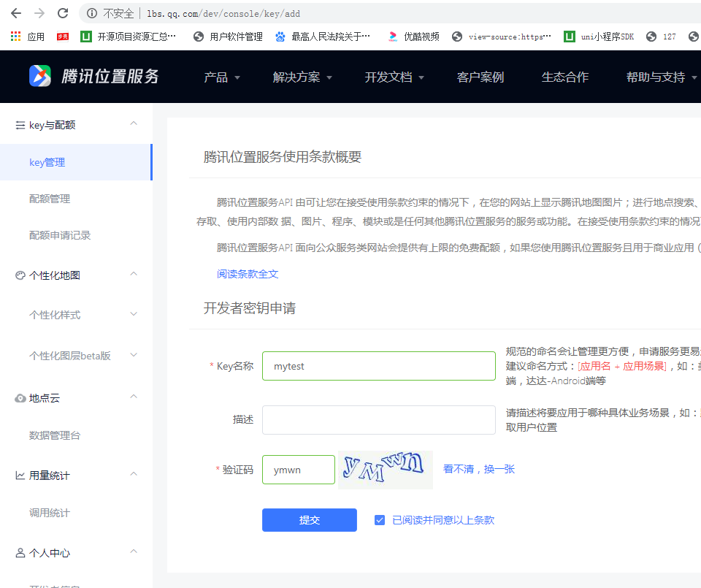Click the 验证码 input field
Image resolution: width=701 pixels, height=588 pixels.
point(298,470)
